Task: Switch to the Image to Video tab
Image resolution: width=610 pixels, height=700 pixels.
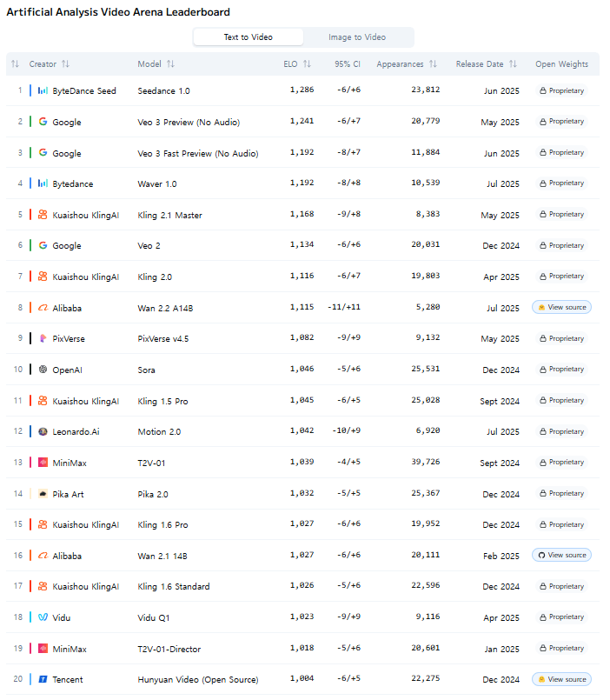Action: pos(357,37)
